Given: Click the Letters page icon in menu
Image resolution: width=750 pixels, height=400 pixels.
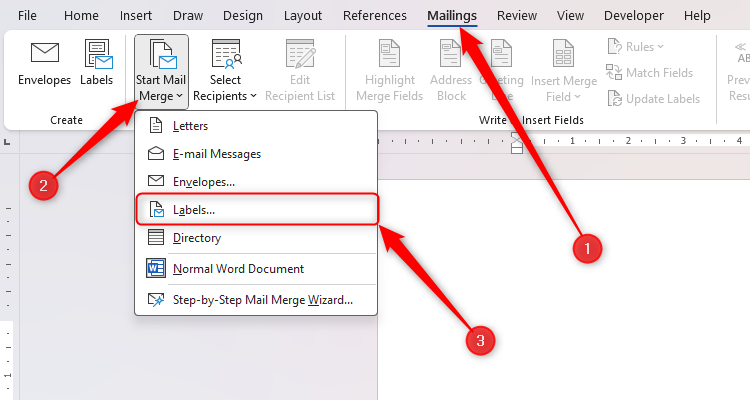Looking at the screenshot, I should tap(156, 125).
